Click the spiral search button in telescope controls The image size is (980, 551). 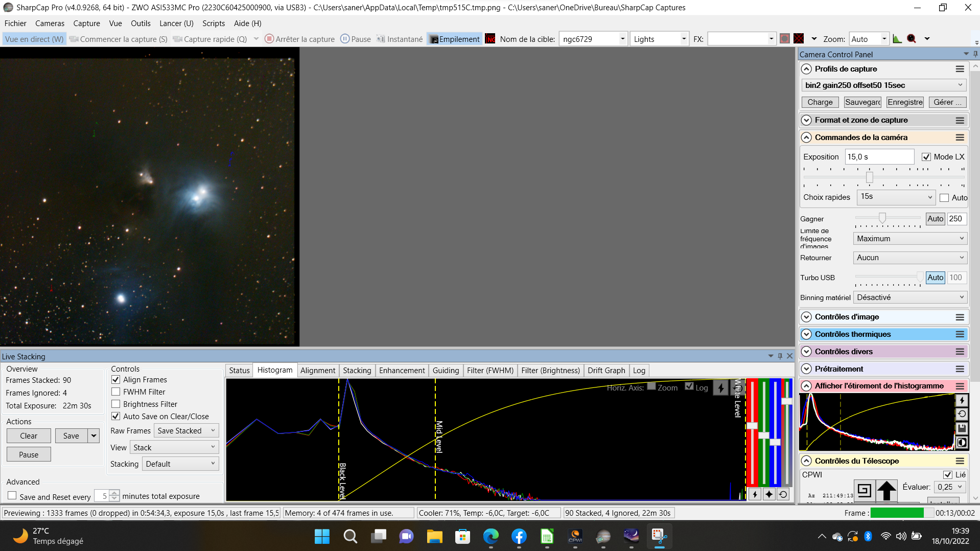coord(864,491)
